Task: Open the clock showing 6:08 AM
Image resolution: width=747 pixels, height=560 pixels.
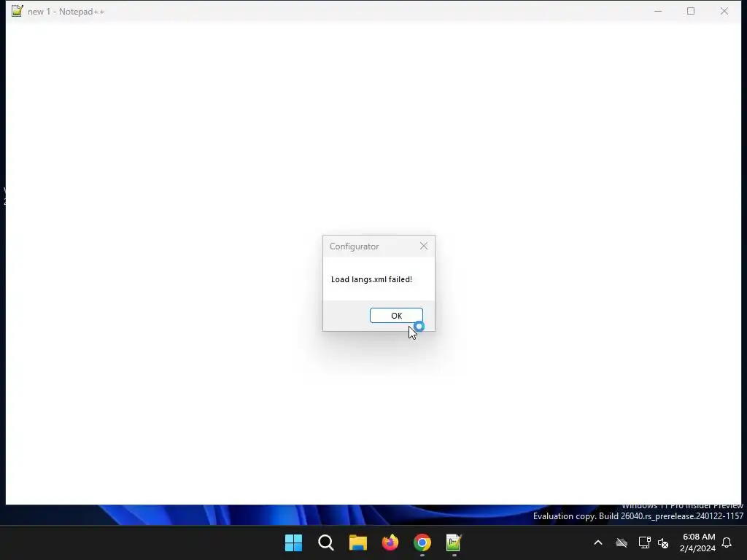Action: point(698,542)
